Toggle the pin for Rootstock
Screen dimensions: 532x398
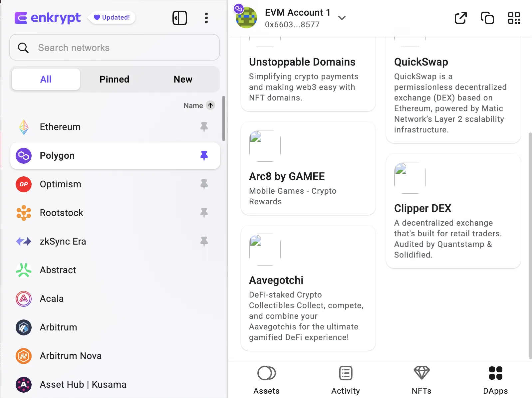204,213
